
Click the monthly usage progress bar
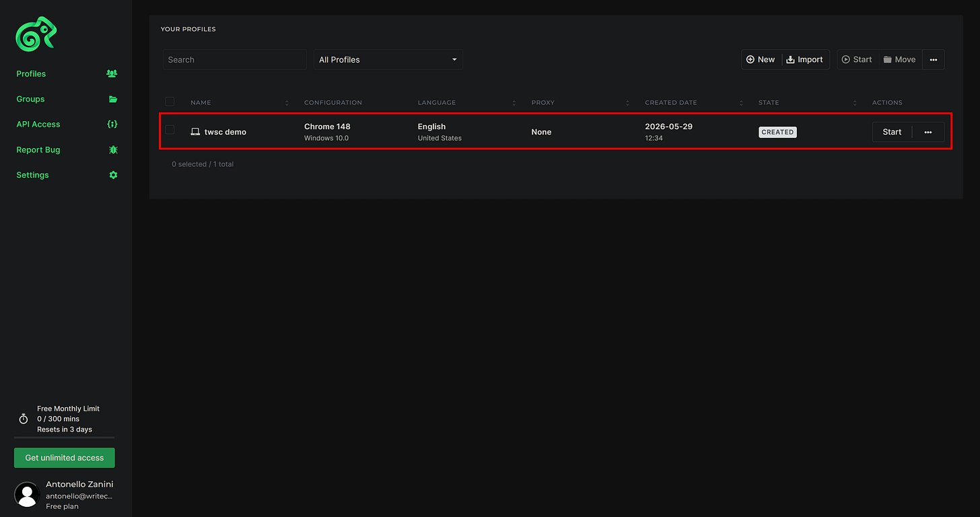[x=64, y=438]
